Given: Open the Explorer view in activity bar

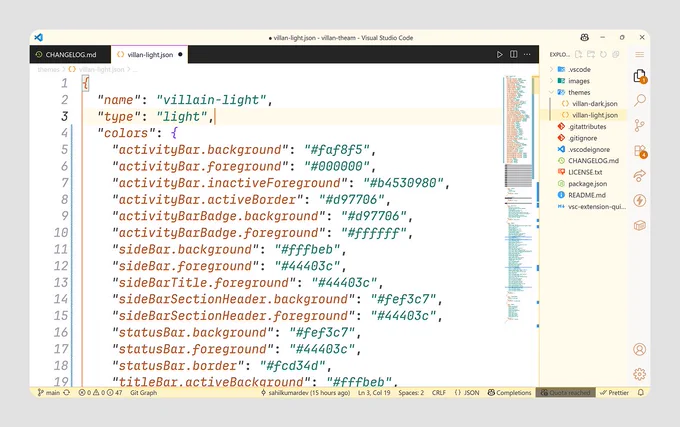Looking at the screenshot, I should 640,76.
